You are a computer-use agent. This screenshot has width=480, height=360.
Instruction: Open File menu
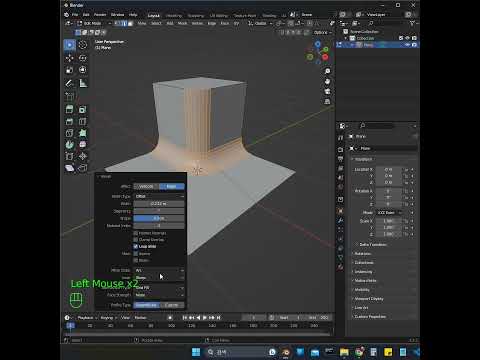[75, 15]
